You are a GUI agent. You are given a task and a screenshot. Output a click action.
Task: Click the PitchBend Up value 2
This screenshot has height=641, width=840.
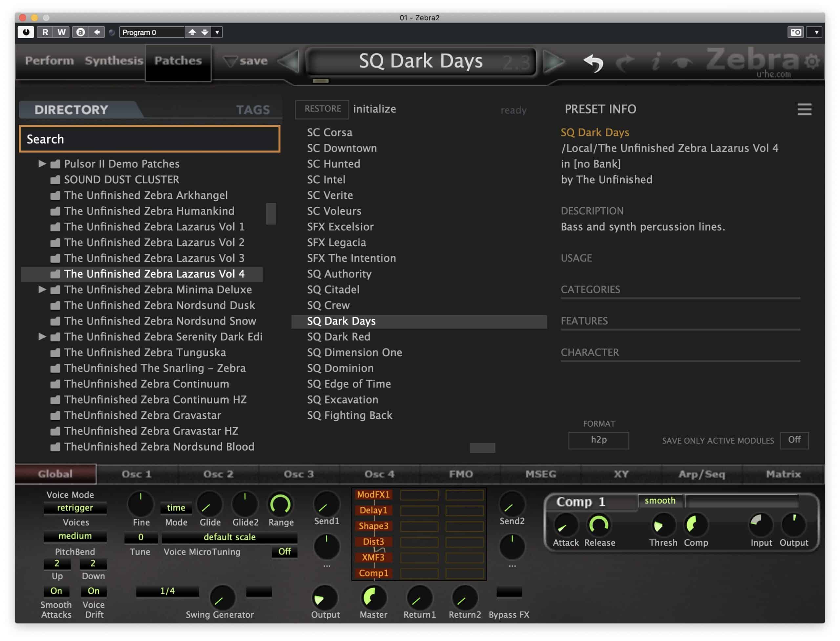point(57,564)
